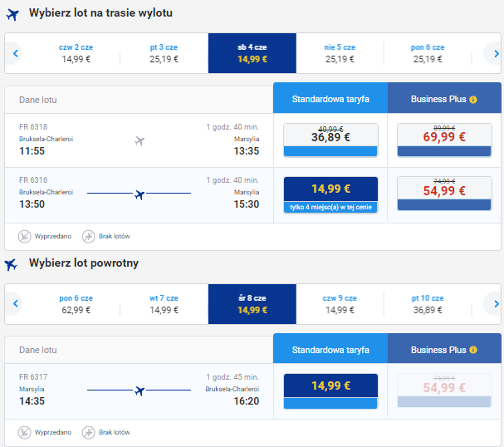This screenshot has height=447, width=504.
Task: Select return date wt 7 cze
Action: pyautogui.click(x=164, y=304)
